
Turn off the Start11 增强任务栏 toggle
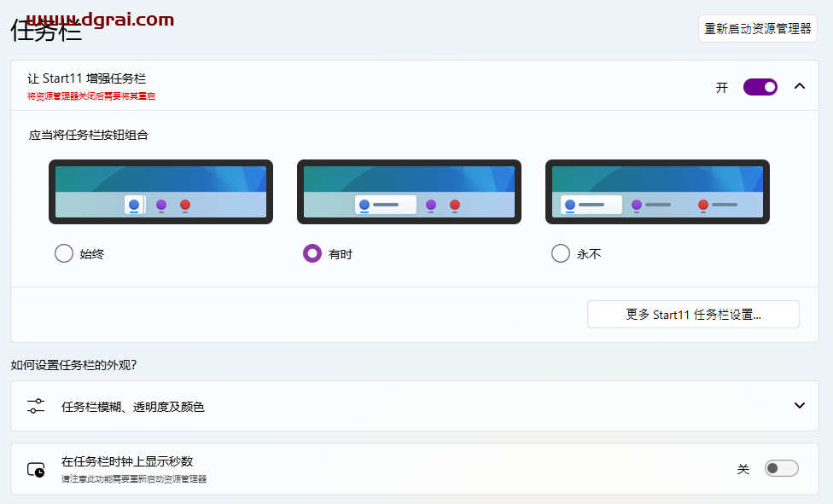760,87
